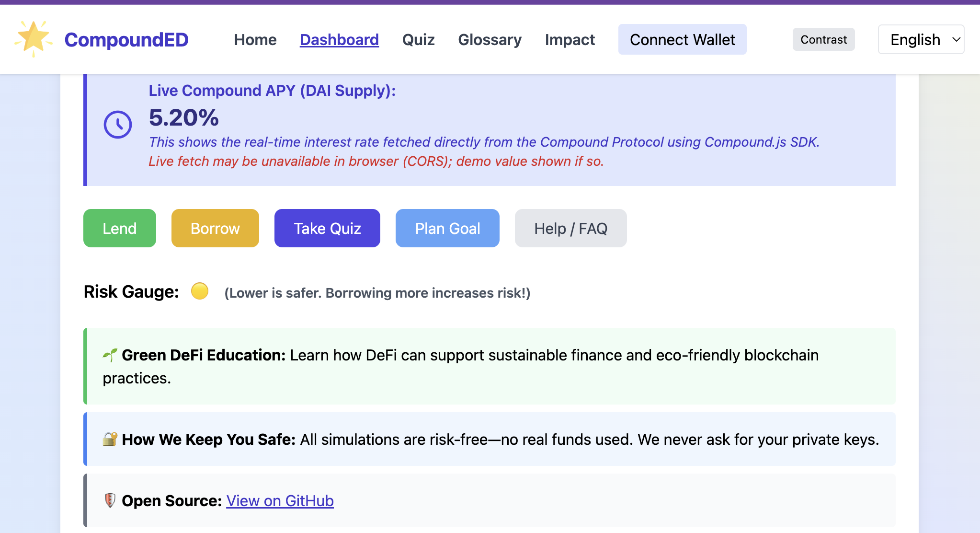The image size is (980, 533).
Task: Click the CompoundED star logo icon
Action: tap(34, 39)
